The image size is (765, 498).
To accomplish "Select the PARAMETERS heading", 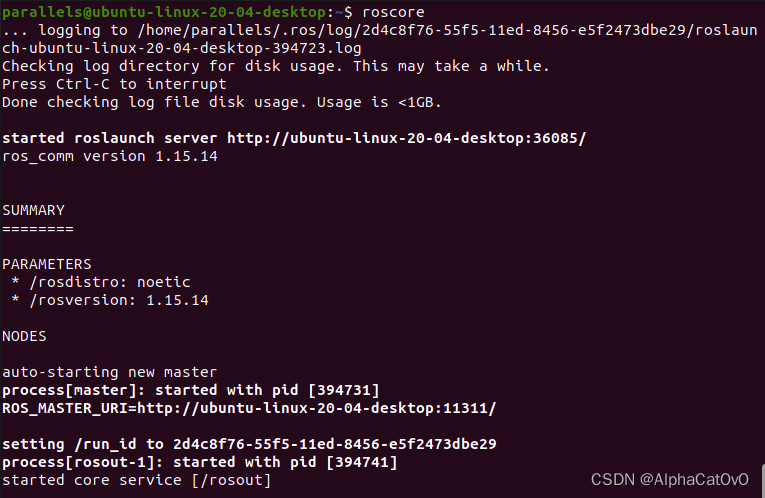I will point(47,264).
